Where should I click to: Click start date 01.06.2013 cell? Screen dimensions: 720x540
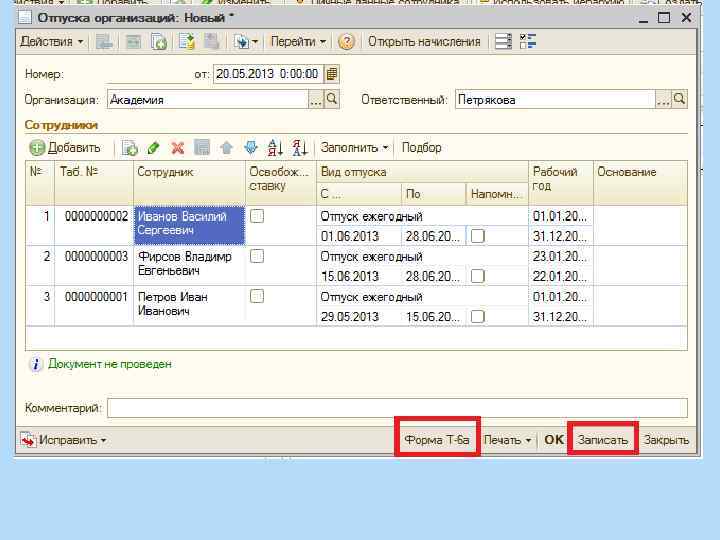[x=359, y=236]
